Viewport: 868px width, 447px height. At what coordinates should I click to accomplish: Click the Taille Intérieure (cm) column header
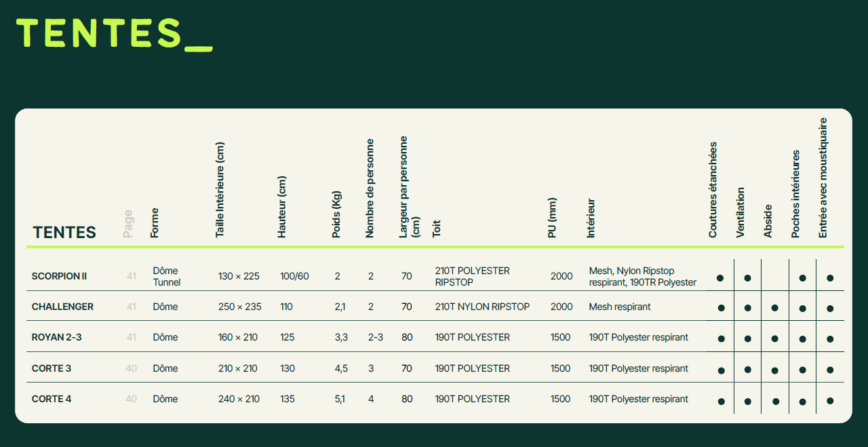pyautogui.click(x=220, y=190)
